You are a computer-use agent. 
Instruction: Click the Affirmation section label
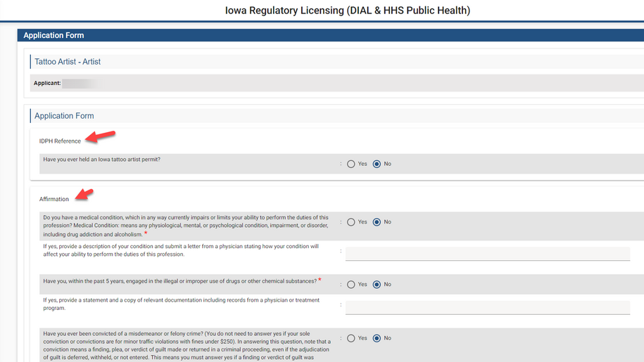pyautogui.click(x=54, y=200)
